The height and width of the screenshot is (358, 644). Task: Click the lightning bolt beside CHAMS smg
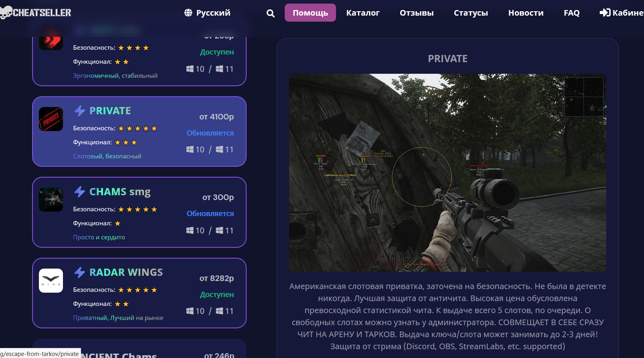[x=79, y=192]
